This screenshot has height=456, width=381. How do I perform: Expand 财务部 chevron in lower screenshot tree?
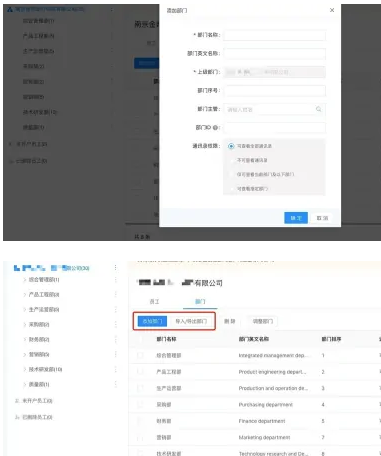click(24, 339)
